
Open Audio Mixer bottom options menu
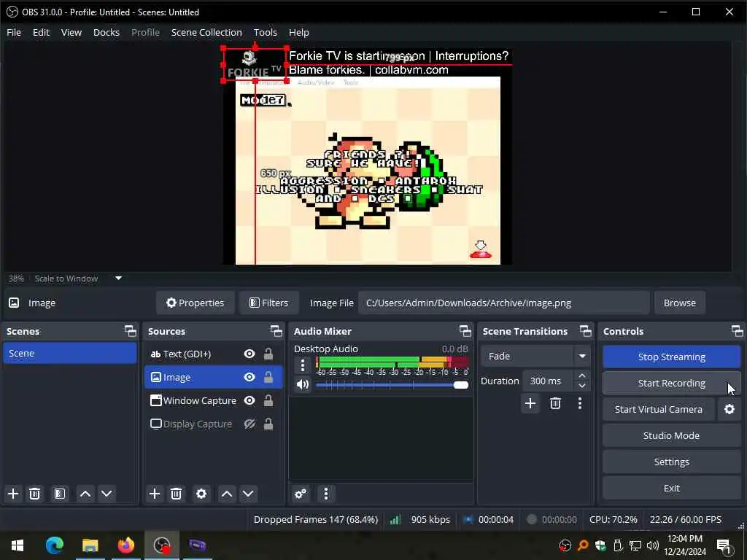326,494
